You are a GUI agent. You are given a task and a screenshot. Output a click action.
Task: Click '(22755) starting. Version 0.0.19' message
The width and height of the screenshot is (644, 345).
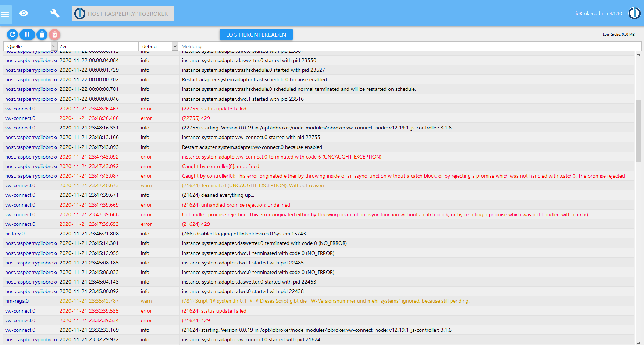(x=317, y=128)
